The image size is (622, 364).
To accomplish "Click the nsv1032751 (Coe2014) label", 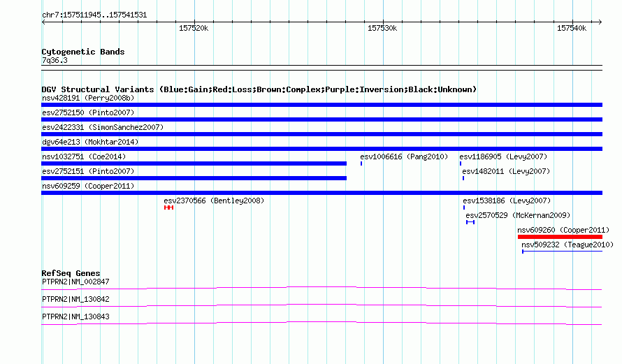I will pyautogui.click(x=84, y=156).
